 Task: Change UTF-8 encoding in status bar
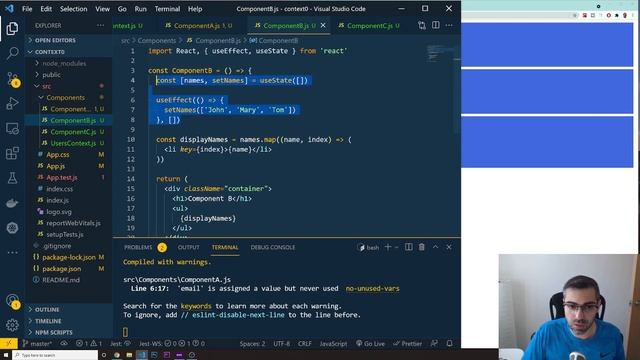pos(282,344)
